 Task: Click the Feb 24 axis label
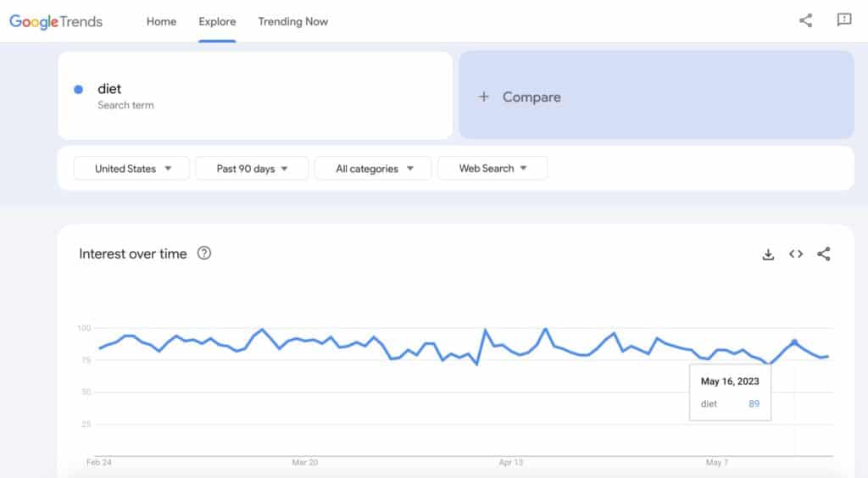tap(99, 463)
